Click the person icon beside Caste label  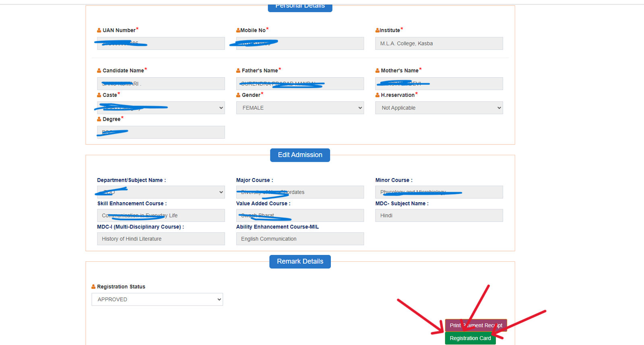click(99, 95)
